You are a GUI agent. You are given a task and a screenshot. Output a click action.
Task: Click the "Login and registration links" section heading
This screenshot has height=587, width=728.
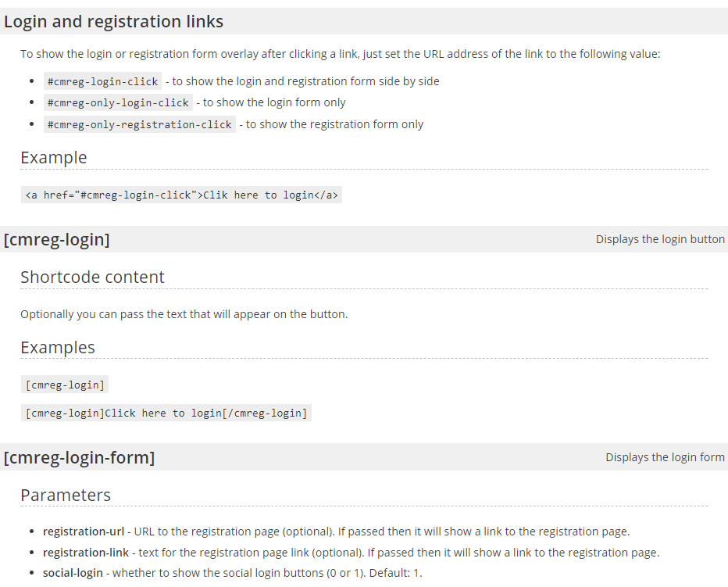[114, 22]
